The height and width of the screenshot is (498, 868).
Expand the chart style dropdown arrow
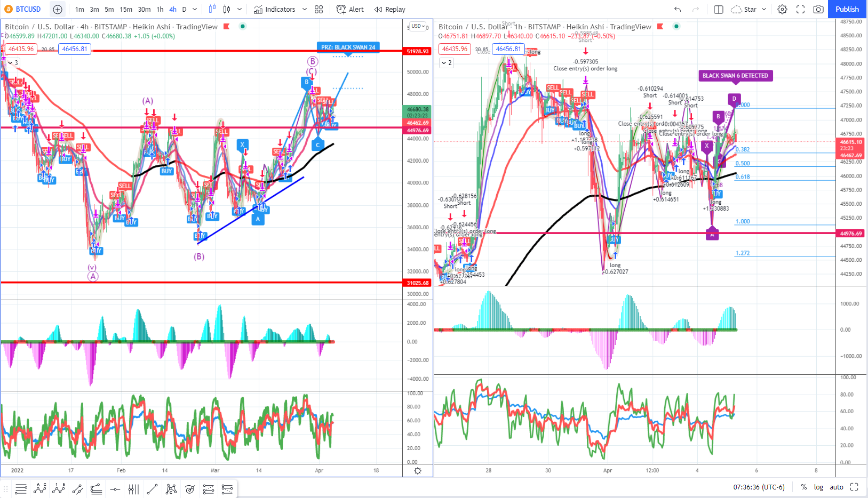tap(240, 9)
